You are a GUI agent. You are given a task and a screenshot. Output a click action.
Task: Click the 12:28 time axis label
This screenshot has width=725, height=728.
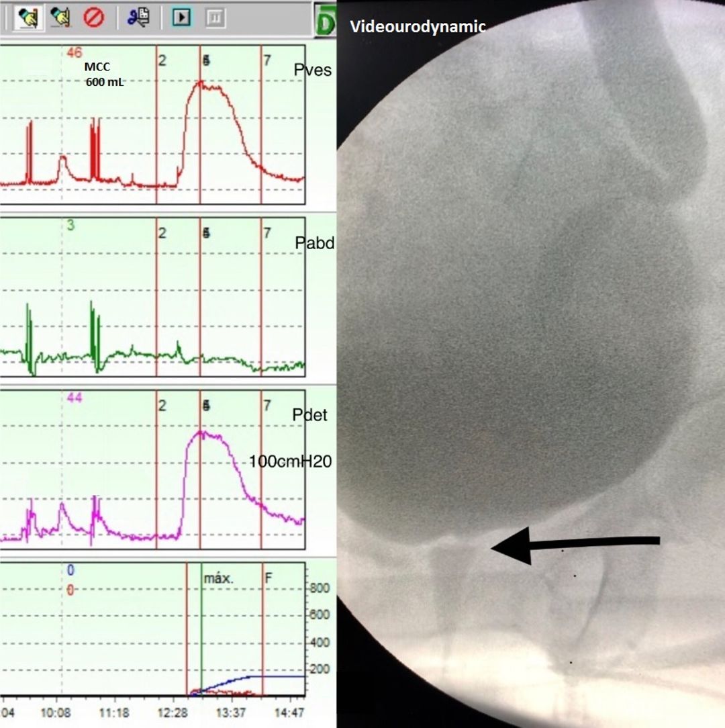point(173,713)
